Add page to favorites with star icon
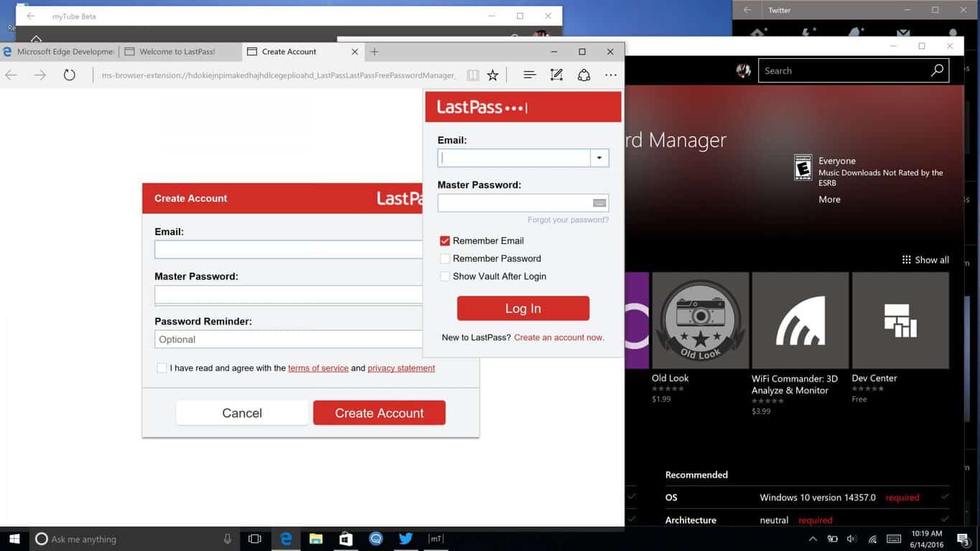The height and width of the screenshot is (551, 980). click(493, 75)
